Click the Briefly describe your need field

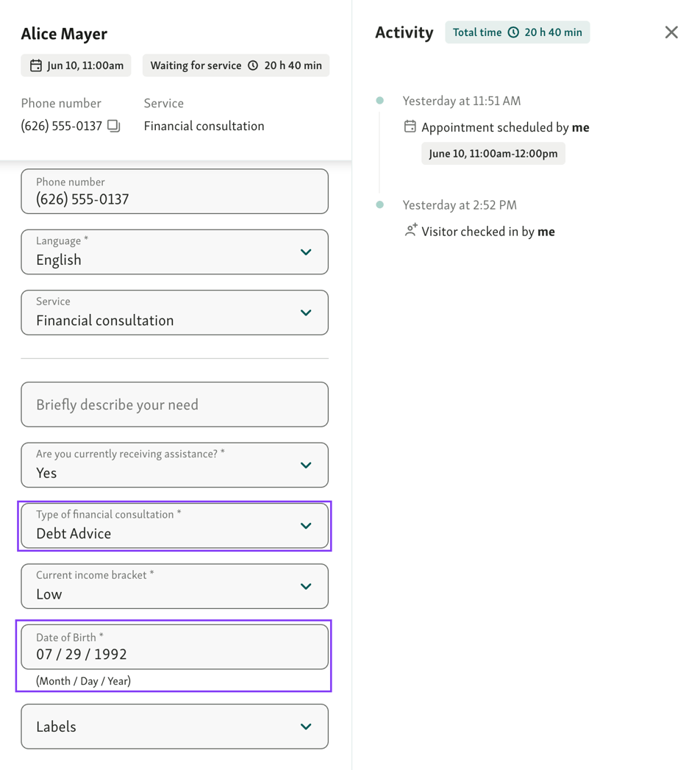click(174, 404)
